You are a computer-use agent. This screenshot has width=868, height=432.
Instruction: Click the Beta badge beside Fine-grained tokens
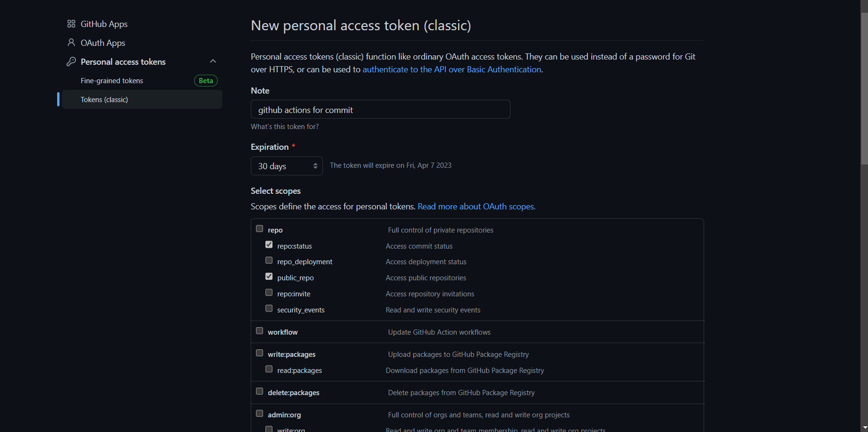click(x=206, y=81)
